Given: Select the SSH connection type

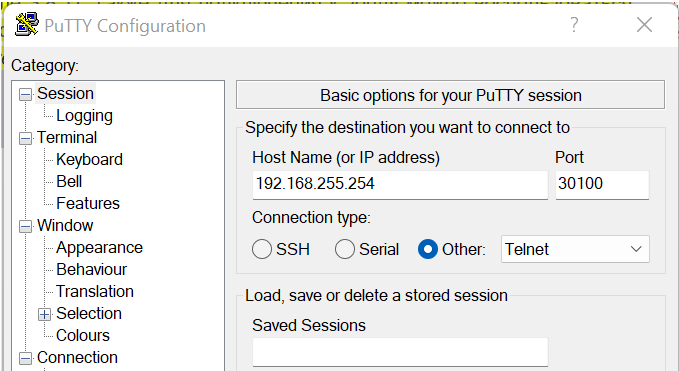Looking at the screenshot, I should (x=262, y=249).
